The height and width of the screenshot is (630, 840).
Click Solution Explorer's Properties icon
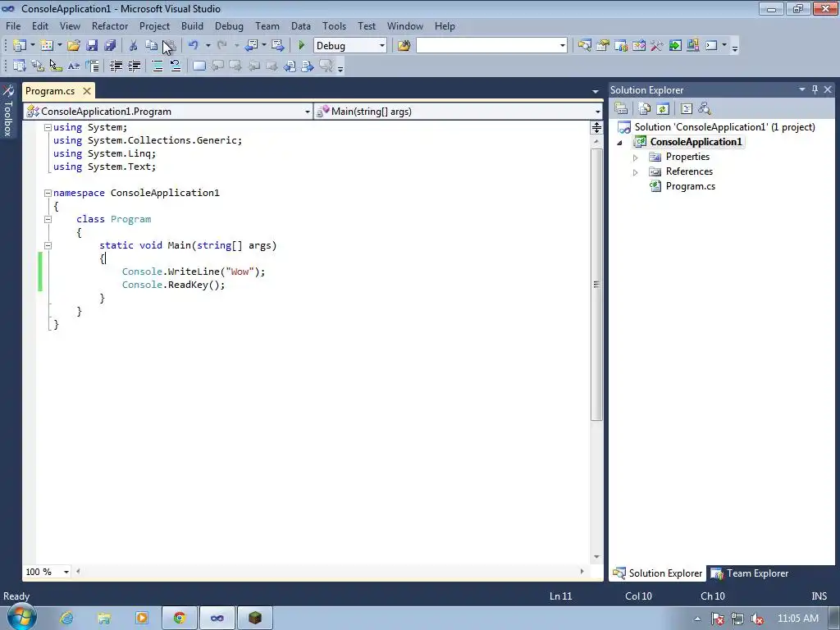point(621,109)
